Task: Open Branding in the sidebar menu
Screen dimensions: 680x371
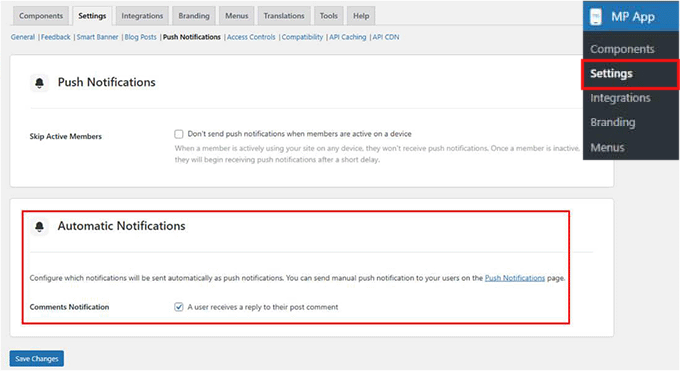Action: tap(612, 123)
